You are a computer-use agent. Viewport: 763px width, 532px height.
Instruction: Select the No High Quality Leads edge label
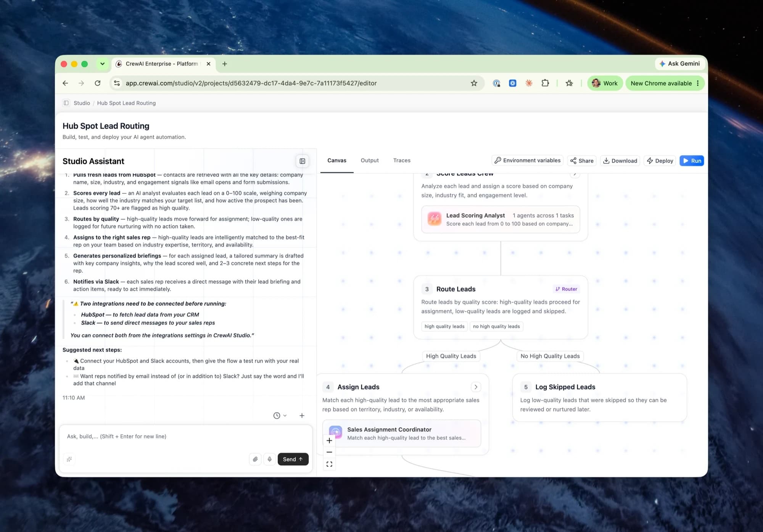[550, 356]
